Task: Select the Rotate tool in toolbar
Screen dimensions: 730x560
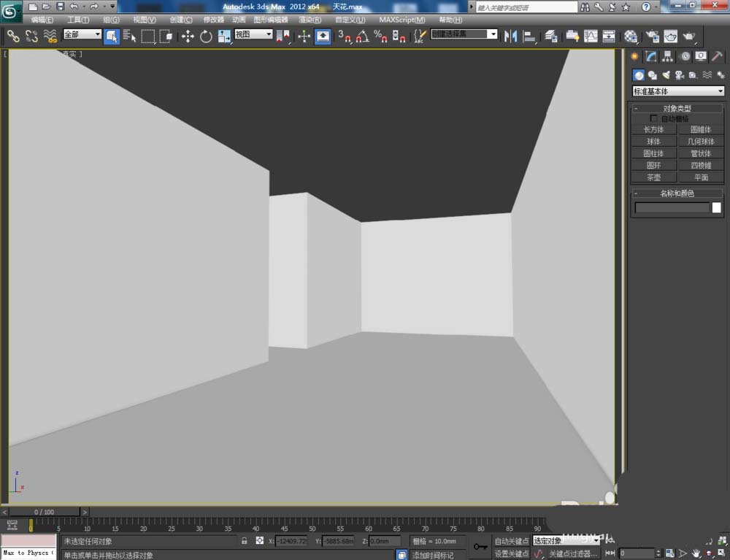Action: tap(206, 36)
